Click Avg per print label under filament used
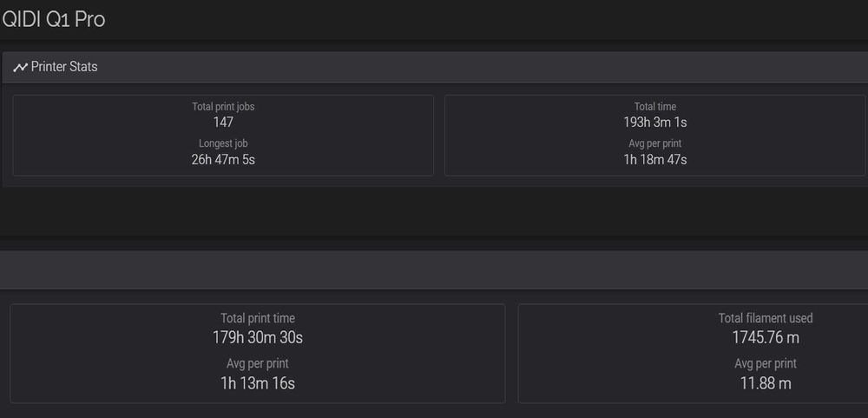The height and width of the screenshot is (418, 868). 766,364
